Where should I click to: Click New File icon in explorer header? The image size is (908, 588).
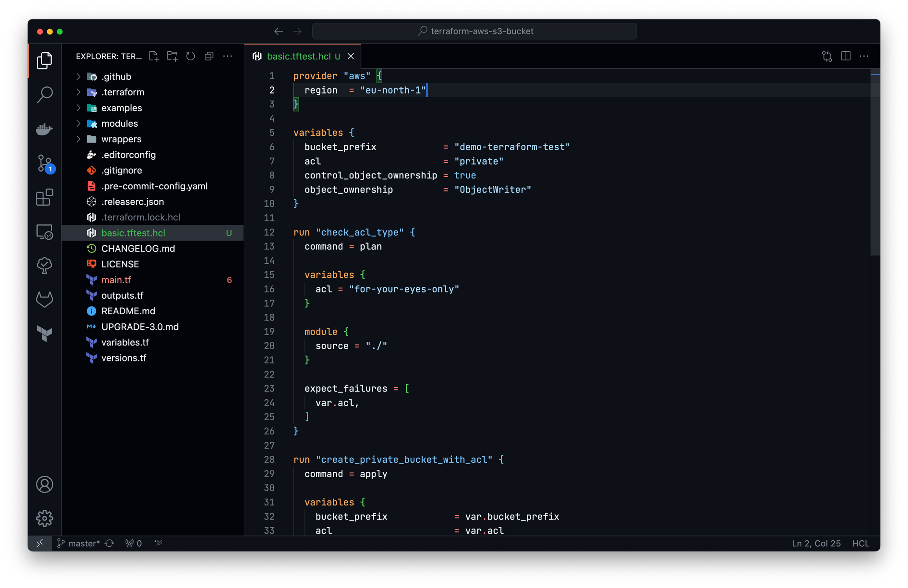click(154, 56)
